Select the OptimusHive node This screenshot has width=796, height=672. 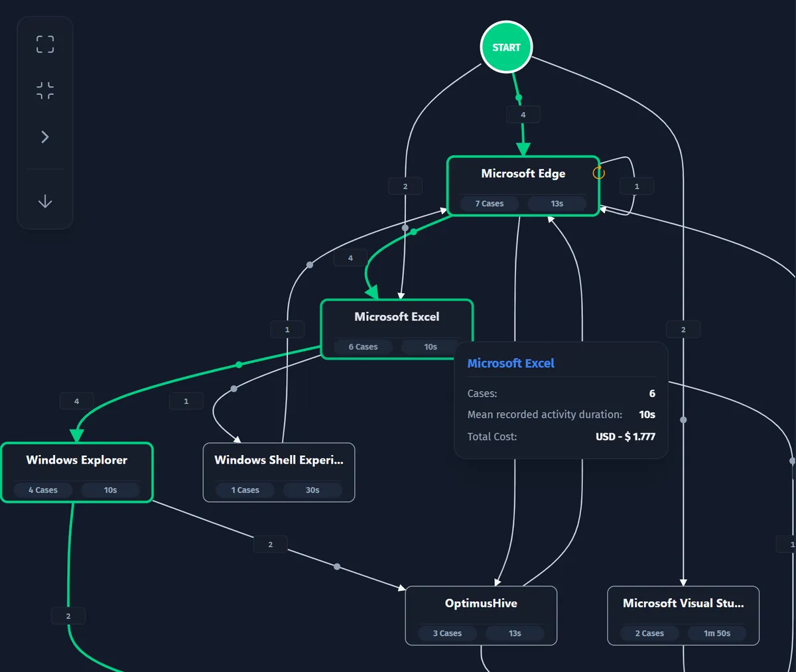click(x=481, y=616)
